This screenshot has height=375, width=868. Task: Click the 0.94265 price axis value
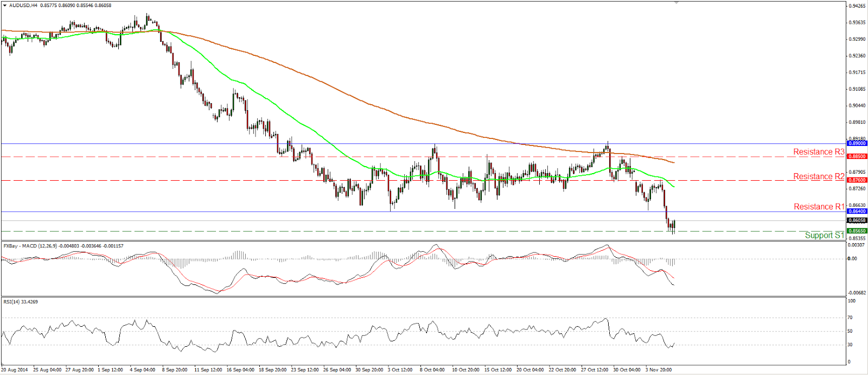pos(857,6)
